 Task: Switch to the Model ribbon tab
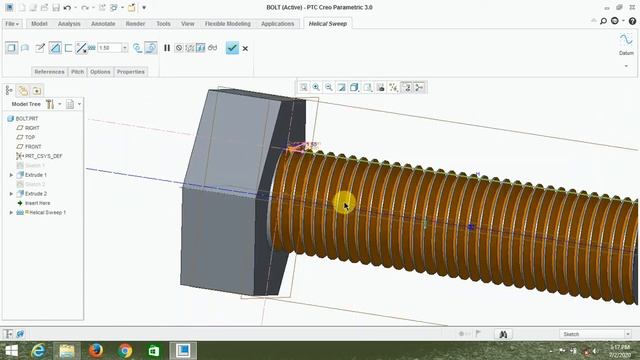pos(39,24)
